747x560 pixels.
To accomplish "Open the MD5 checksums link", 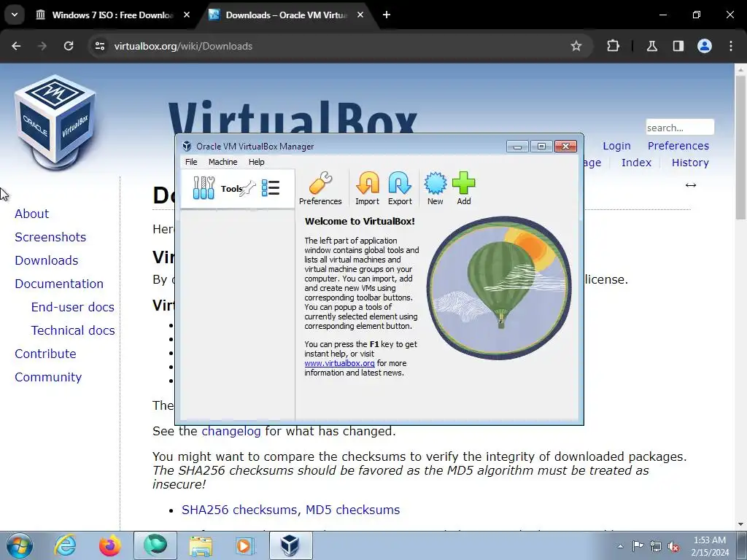I will coord(352,510).
